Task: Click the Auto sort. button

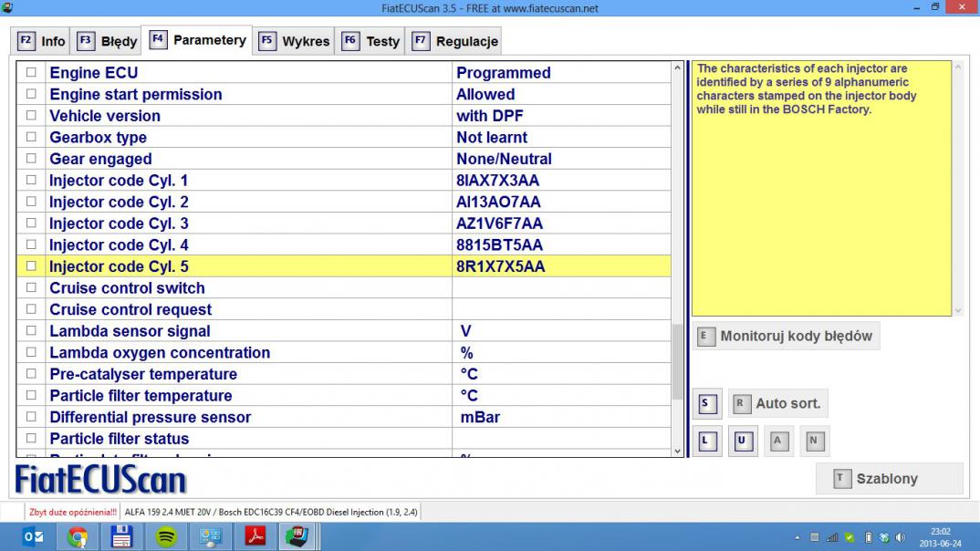Action: (777, 403)
